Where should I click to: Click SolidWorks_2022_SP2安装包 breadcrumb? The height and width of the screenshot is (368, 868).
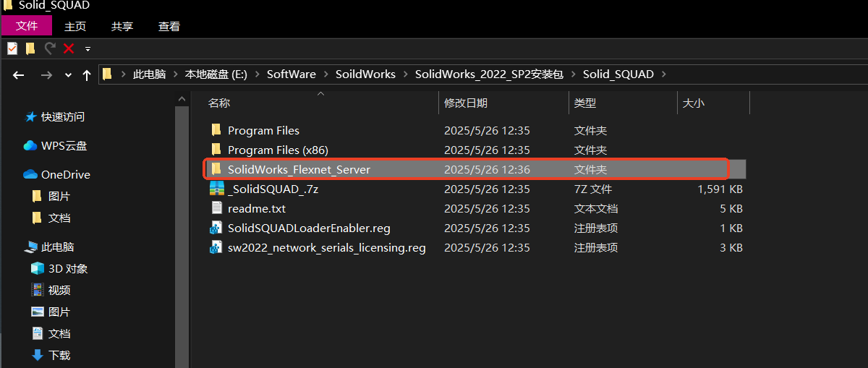[x=489, y=74]
